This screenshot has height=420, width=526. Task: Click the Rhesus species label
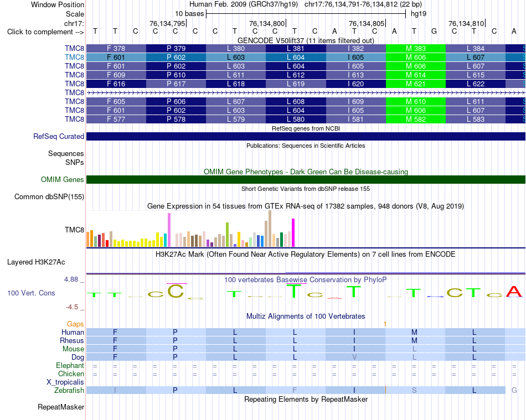72,340
